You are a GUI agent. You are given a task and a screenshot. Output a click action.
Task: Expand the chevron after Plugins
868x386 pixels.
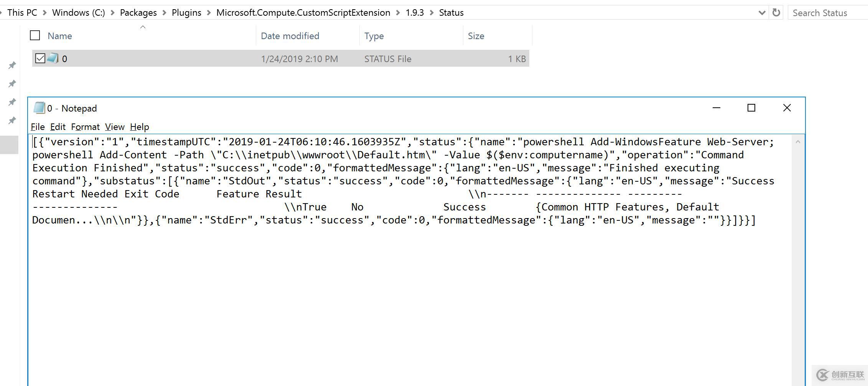[x=209, y=13]
